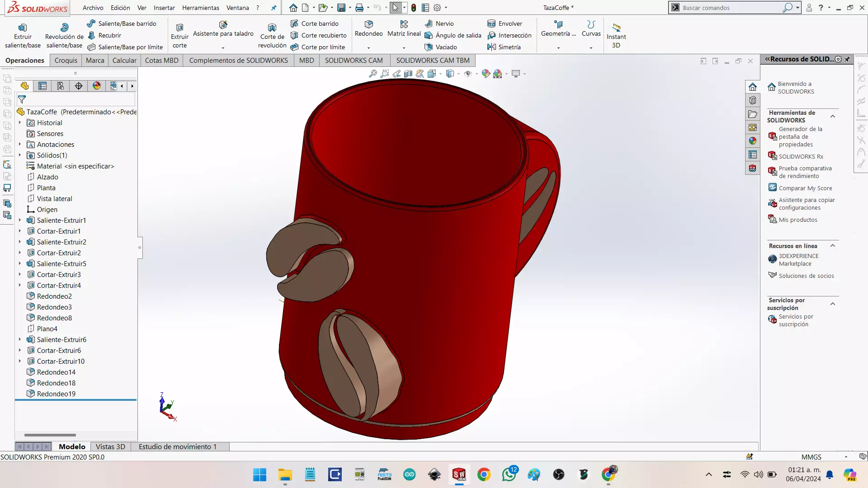This screenshot has height=488, width=868.
Task: Click Soluciones de socios link
Action: click(806, 276)
